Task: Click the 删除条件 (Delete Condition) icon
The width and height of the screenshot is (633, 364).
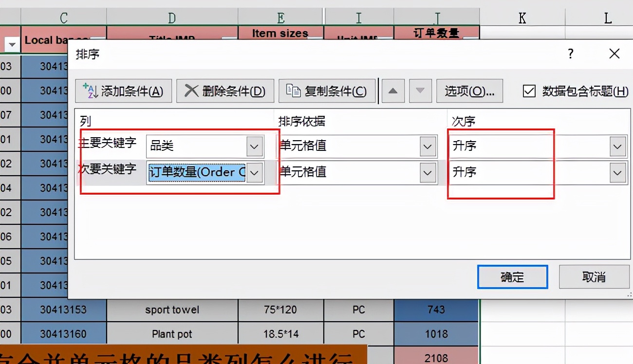Action: 224,91
